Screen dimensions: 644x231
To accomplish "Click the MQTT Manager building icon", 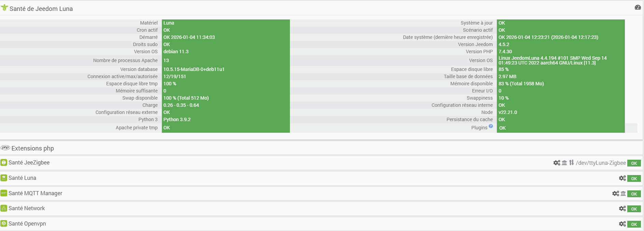I will pos(623,193).
